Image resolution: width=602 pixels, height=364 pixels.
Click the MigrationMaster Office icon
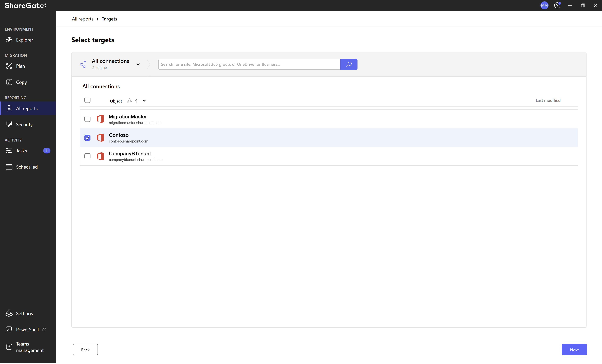tap(100, 119)
